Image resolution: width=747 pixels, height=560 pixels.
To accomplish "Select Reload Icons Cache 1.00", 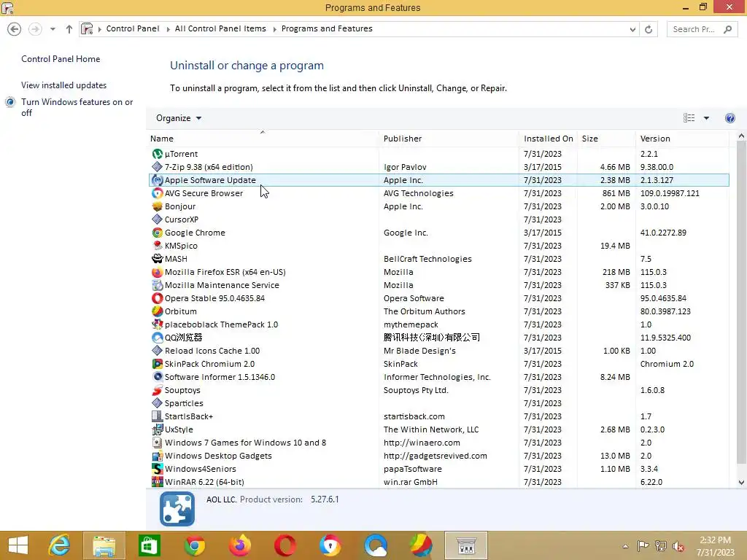I will 438,351.
